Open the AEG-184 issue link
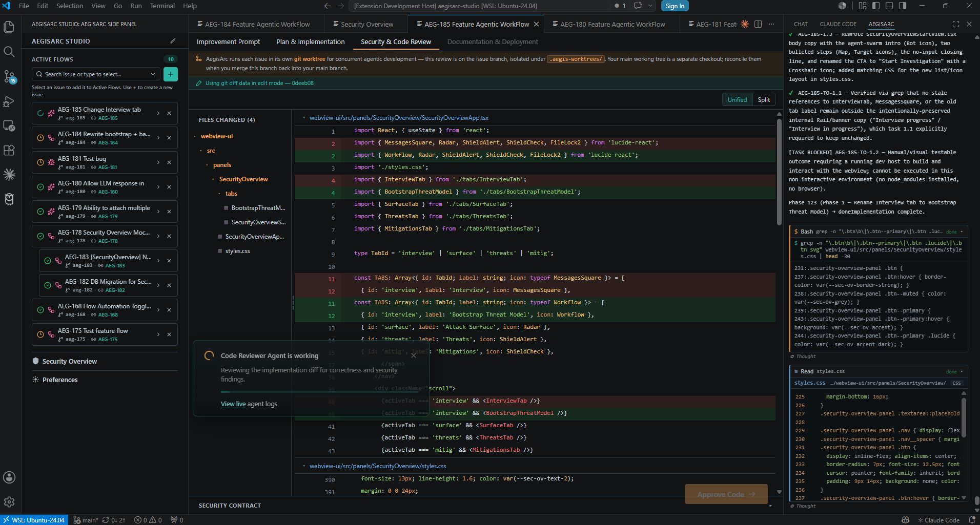Image resolution: width=980 pixels, height=525 pixels. point(108,143)
